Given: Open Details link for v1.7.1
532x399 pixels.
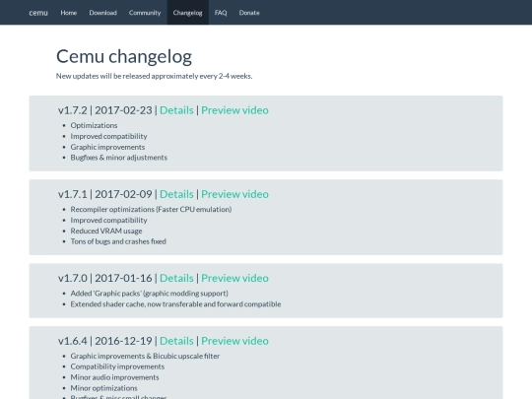Looking at the screenshot, I should (x=176, y=194).
